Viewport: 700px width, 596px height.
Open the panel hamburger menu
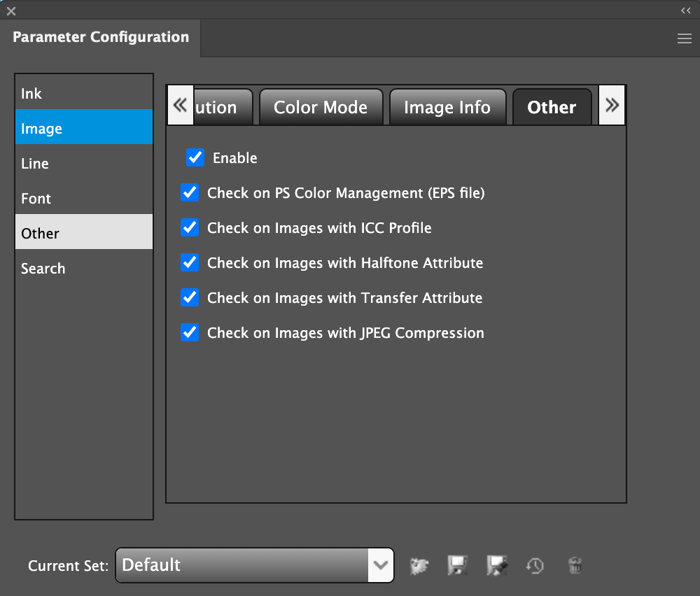(685, 39)
